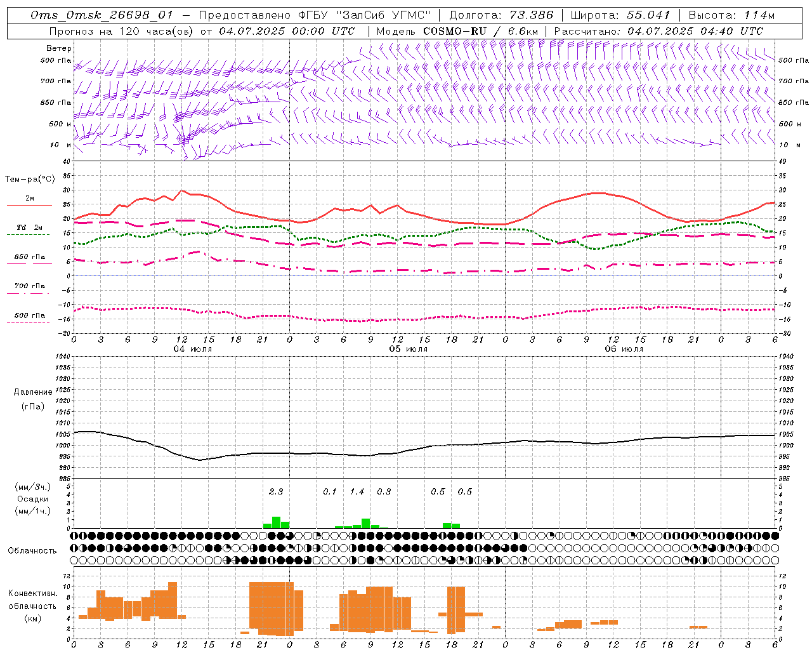The image size is (812, 650).
Task: Click the "Давление" pressure panel label
Action: click(33, 392)
